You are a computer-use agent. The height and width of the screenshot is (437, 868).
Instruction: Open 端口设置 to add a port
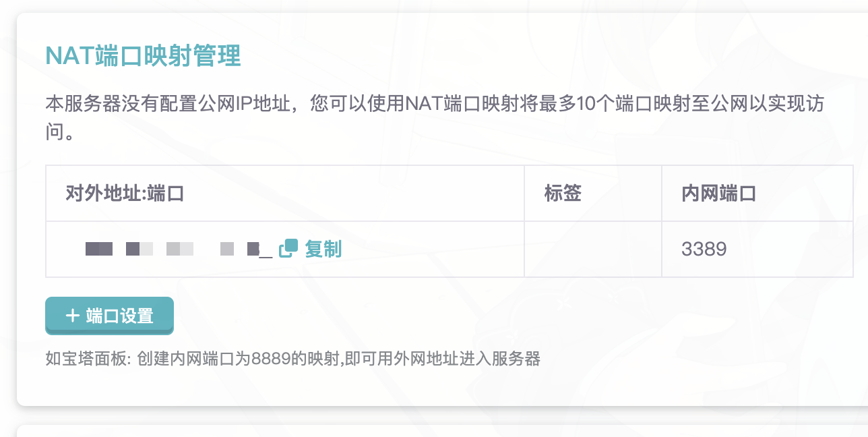pos(109,316)
